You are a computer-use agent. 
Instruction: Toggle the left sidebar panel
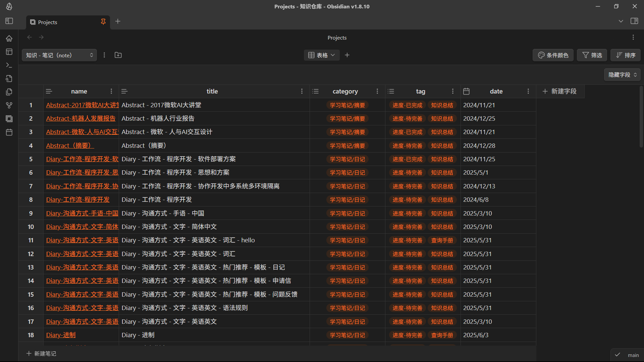[9, 21]
